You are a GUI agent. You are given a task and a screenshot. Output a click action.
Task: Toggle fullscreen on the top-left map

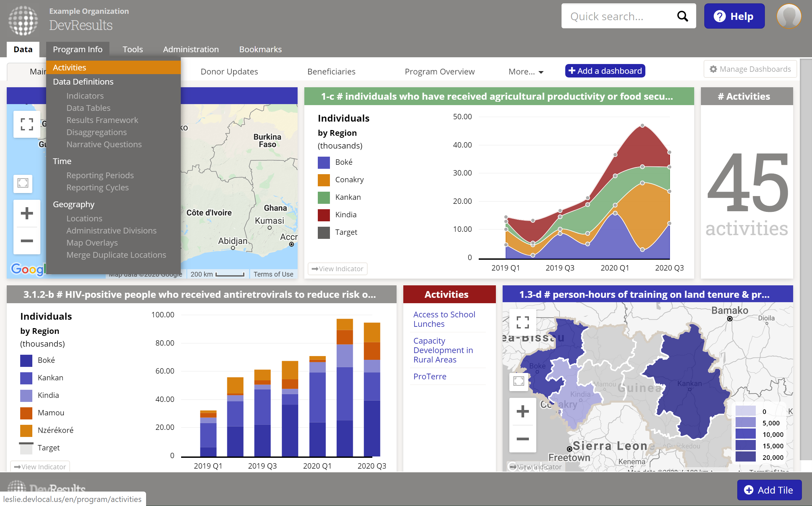point(27,124)
